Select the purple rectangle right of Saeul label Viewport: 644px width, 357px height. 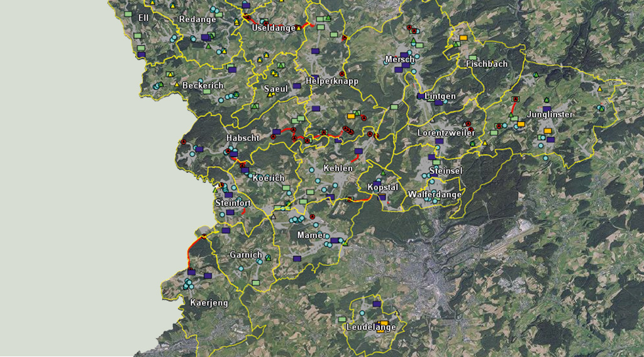click(296, 86)
